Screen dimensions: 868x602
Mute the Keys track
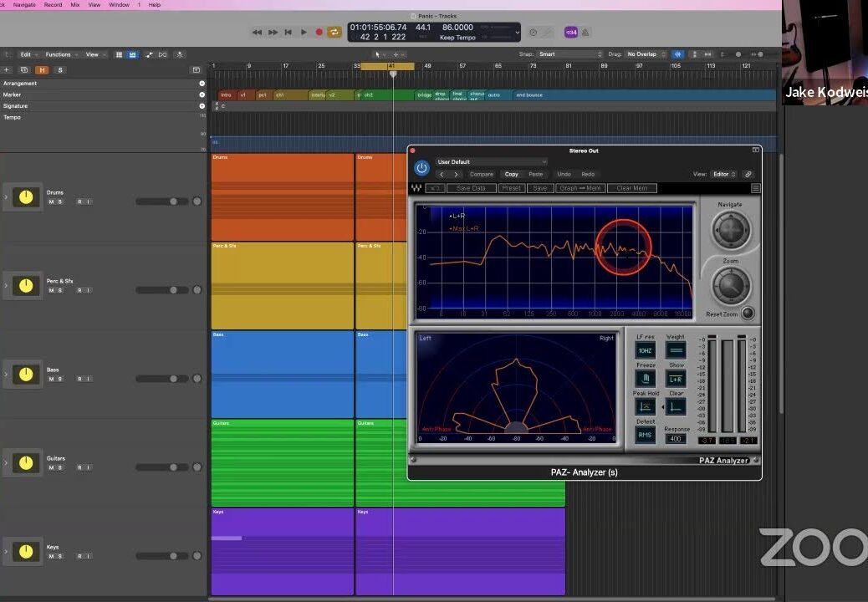[x=52, y=556]
